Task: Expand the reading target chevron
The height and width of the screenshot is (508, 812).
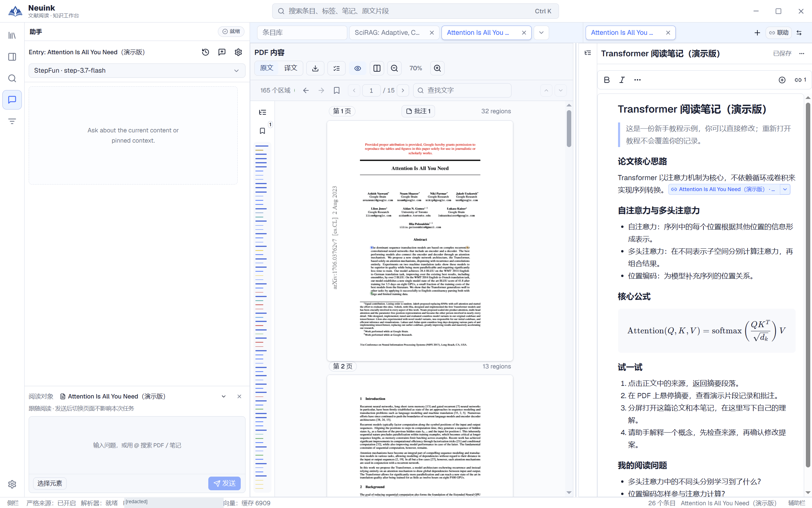Action: point(224,396)
